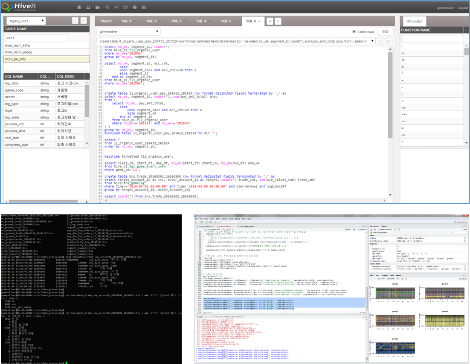Screen dimensions: 470x364
Task: Click the expand icon right of query history dropdown
Action: [381, 41]
